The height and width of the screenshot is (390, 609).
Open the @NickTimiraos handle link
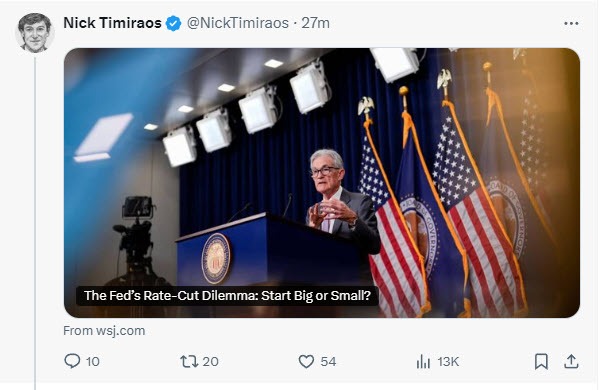(x=238, y=23)
